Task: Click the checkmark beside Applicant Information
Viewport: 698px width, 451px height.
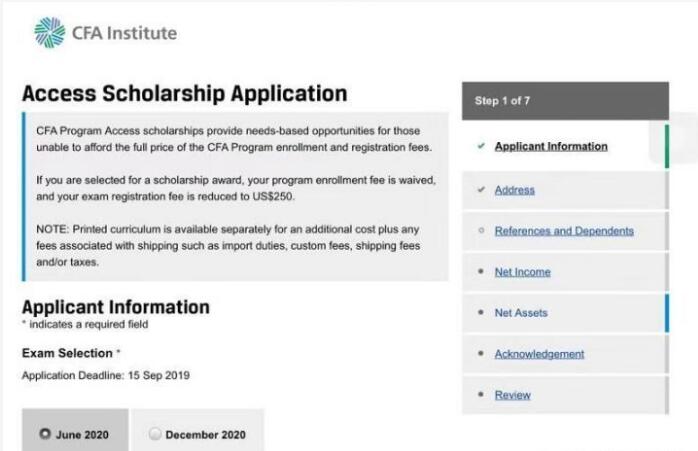Action: coord(482,146)
